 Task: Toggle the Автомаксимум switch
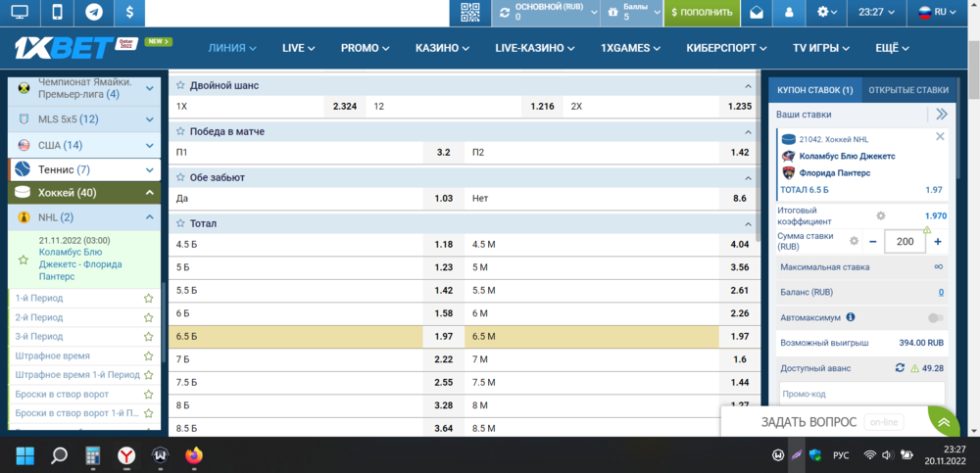936,318
